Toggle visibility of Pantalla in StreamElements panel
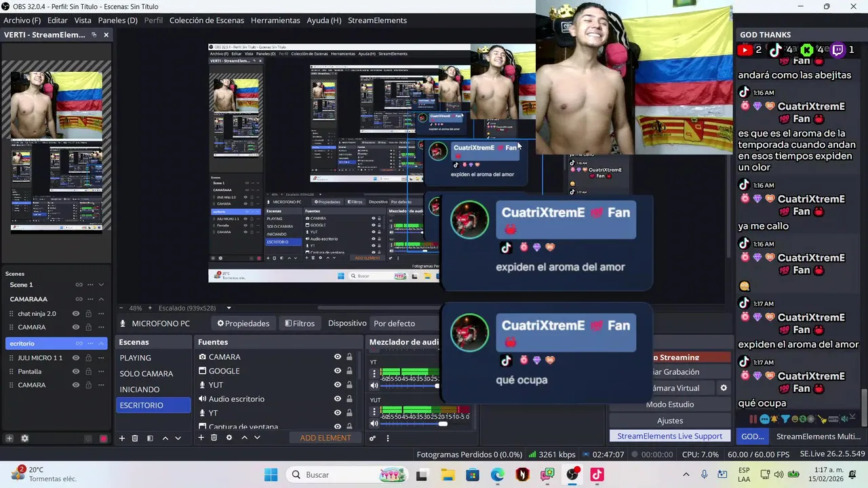 tap(76, 371)
